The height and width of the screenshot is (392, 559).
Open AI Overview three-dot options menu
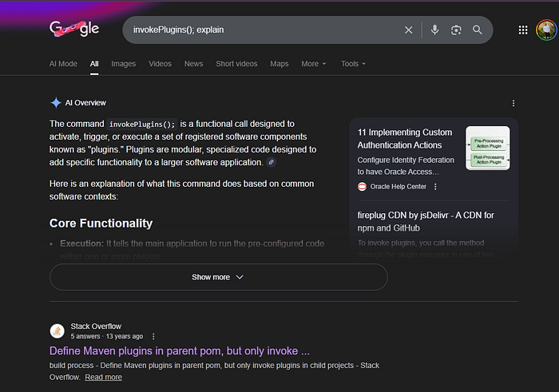(513, 103)
